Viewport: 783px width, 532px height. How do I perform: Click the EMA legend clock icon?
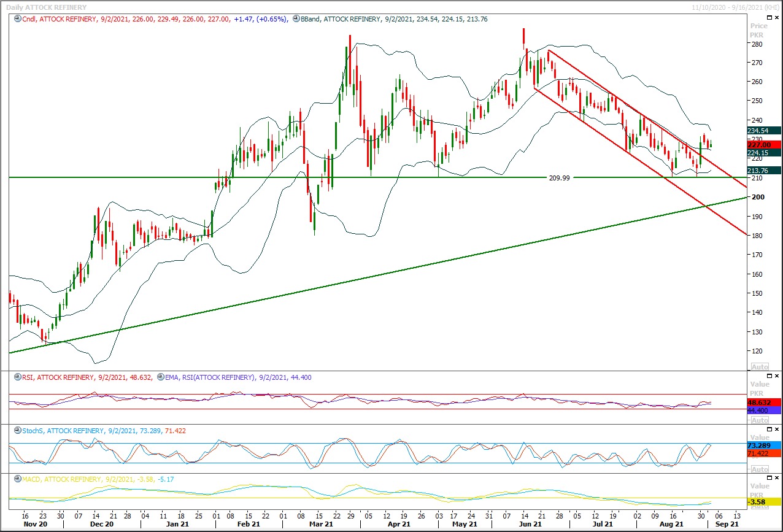pyautogui.click(x=160, y=377)
